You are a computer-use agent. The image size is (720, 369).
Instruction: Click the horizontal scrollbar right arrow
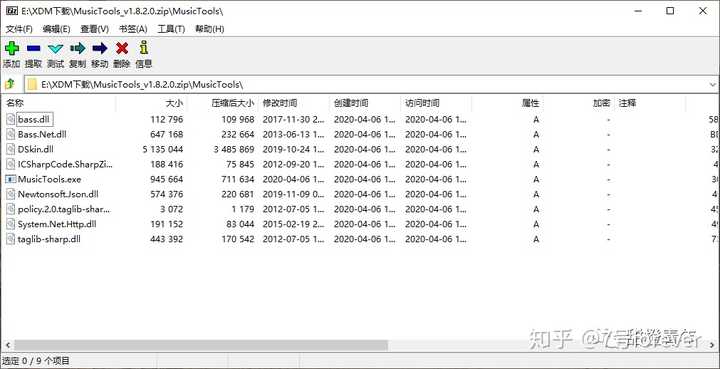click(x=713, y=345)
